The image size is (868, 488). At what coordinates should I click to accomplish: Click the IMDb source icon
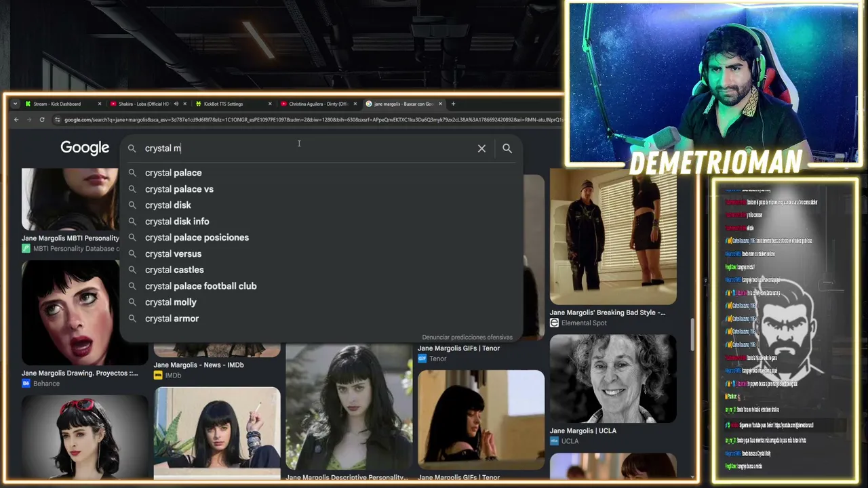pyautogui.click(x=158, y=375)
